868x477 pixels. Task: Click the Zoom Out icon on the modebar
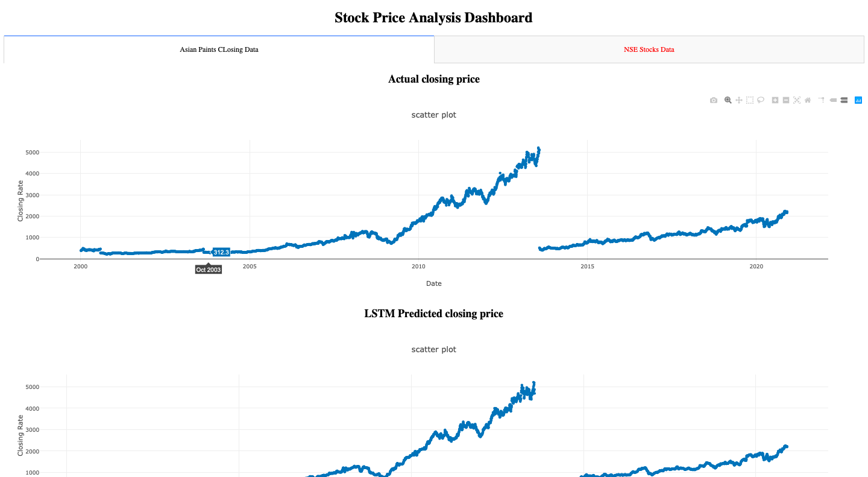tap(785, 100)
